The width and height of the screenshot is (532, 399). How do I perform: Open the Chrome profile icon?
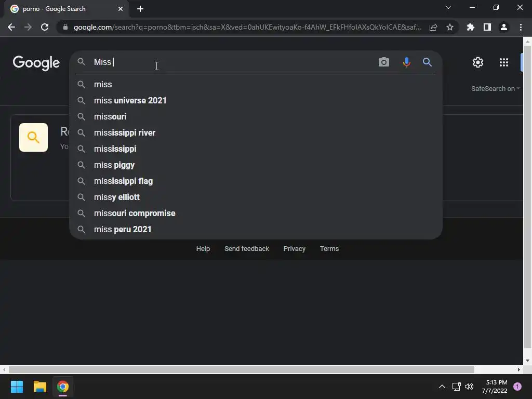(x=504, y=27)
